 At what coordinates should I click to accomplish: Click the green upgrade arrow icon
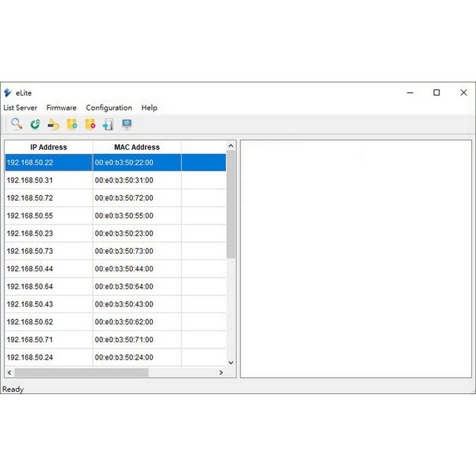(35, 124)
